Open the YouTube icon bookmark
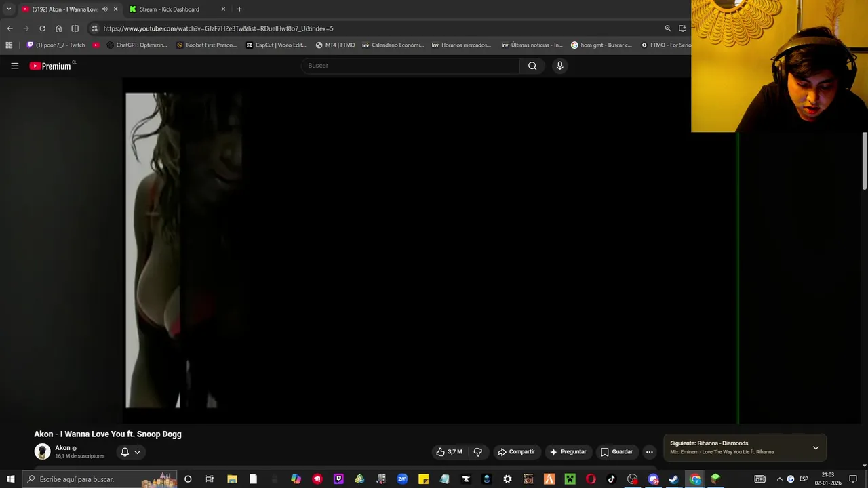The height and width of the screenshot is (488, 868). [96, 45]
